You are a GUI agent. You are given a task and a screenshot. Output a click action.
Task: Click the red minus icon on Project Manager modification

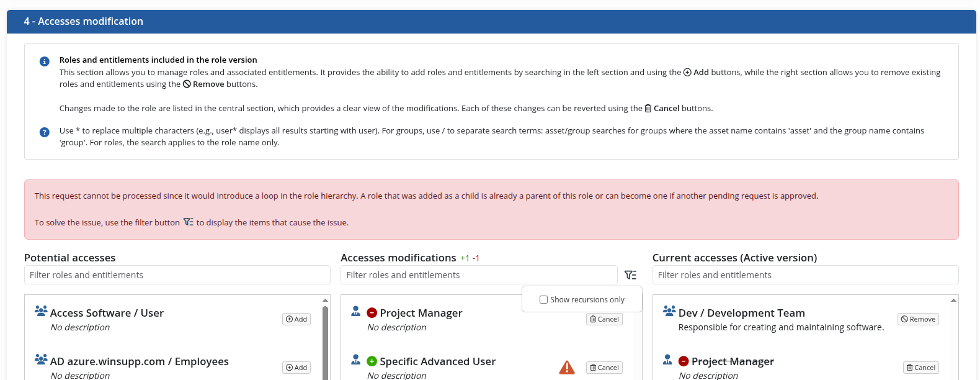[x=372, y=313]
